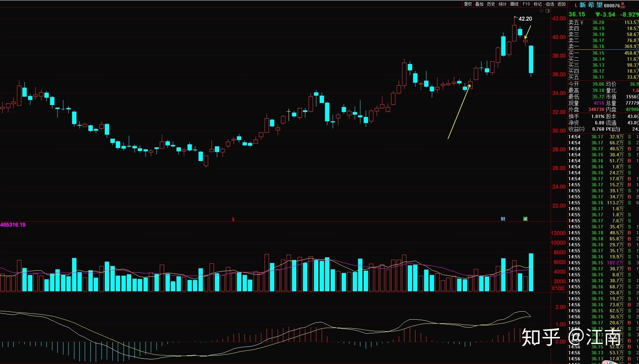This screenshot has width=639, height=364.
Task: Click the 净资 value 6.88
Action: [x=600, y=123]
